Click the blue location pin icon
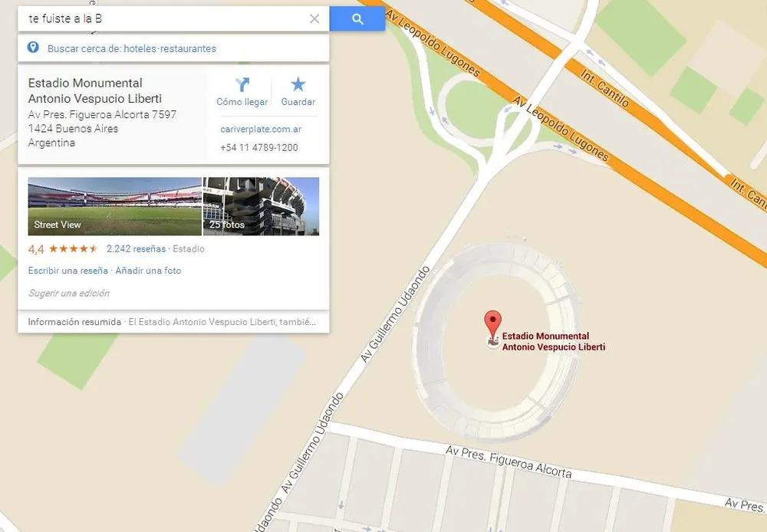The width and height of the screenshot is (767, 532). pos(33,48)
